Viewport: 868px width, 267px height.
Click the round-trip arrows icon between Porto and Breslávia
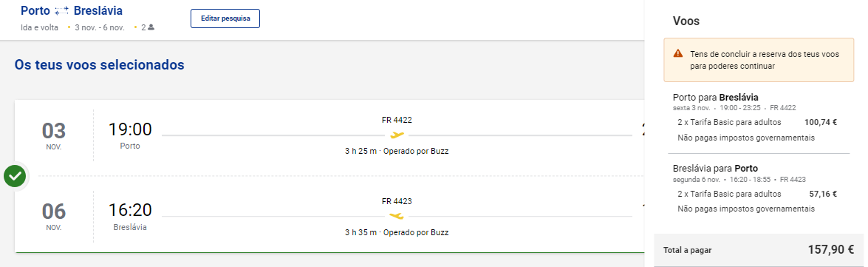tap(62, 11)
